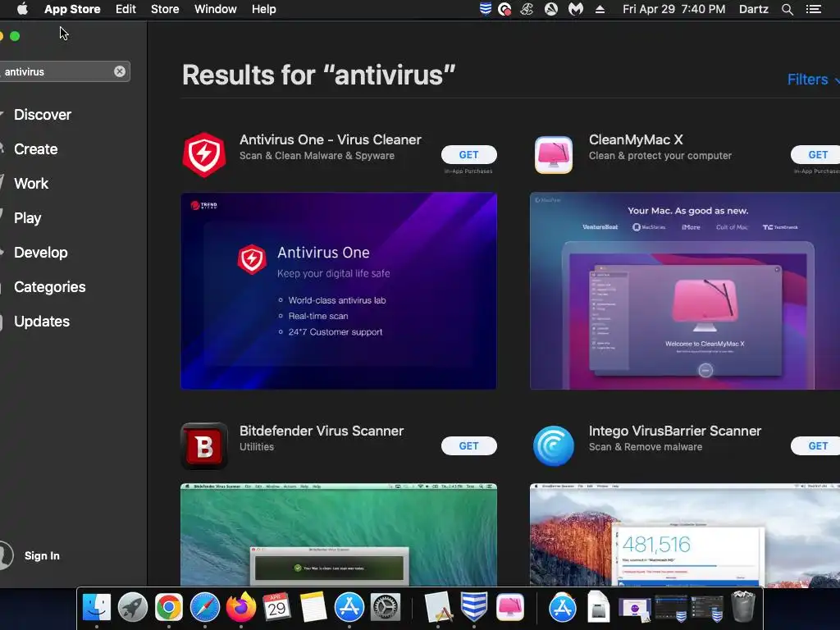Click the title "Antivirus One - Virus Cleaner"

[331, 139]
